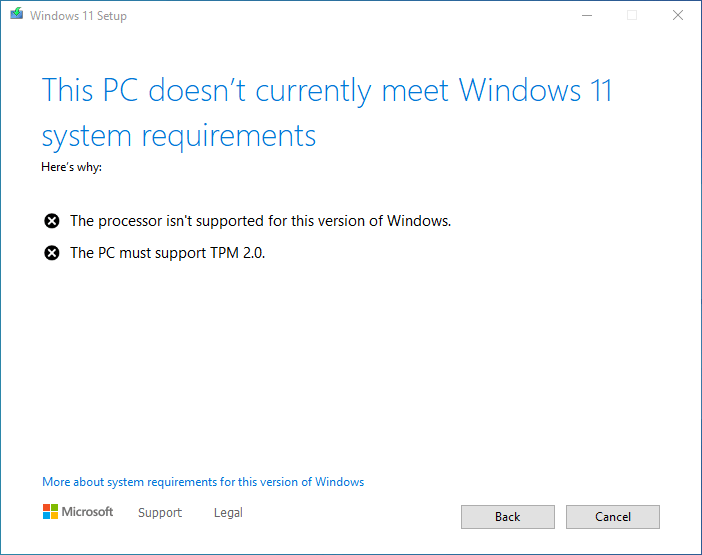Screen dimensions: 702x555
Task: Click the Windows 11 Setup title text
Action: 78,16
